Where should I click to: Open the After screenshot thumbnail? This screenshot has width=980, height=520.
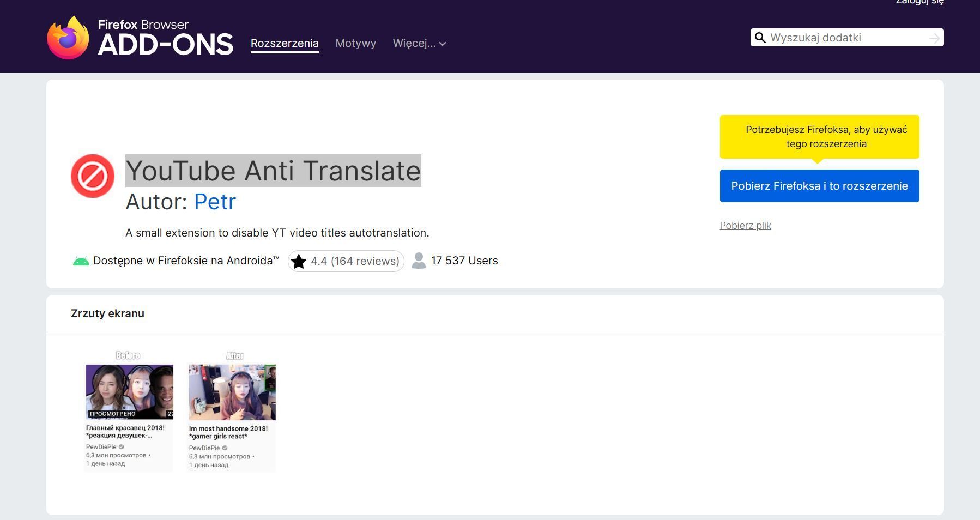point(232,410)
